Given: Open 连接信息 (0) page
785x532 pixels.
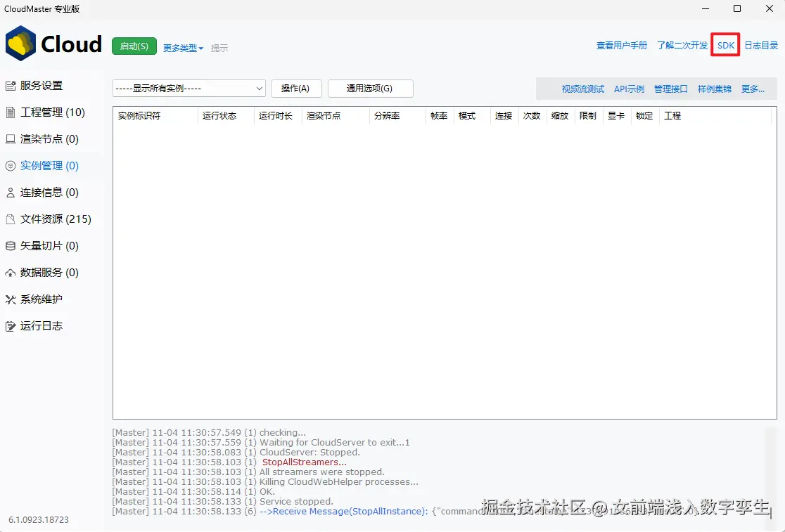Looking at the screenshot, I should [x=49, y=193].
